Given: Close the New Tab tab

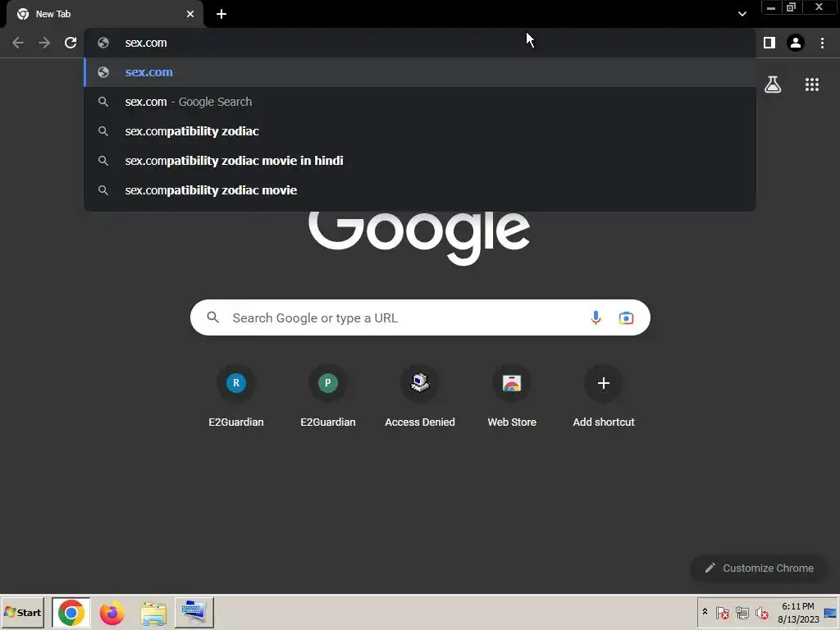Looking at the screenshot, I should tap(190, 14).
